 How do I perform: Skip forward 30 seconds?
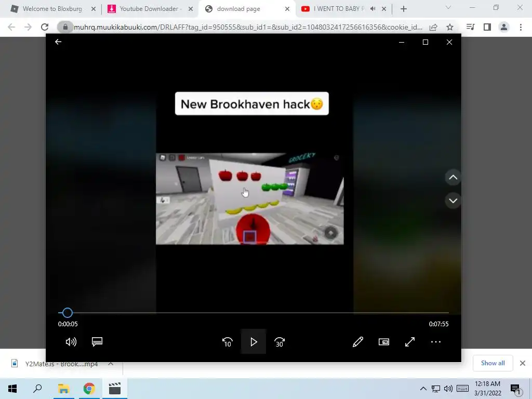pyautogui.click(x=280, y=342)
